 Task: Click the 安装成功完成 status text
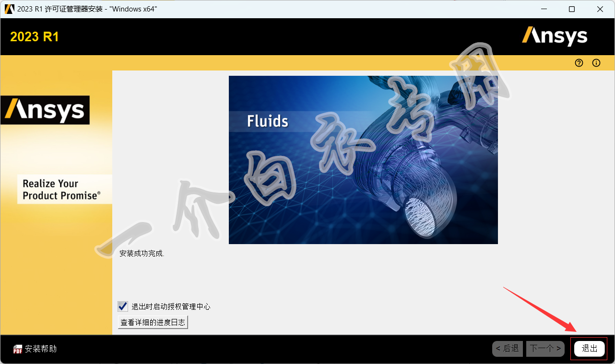click(x=142, y=254)
